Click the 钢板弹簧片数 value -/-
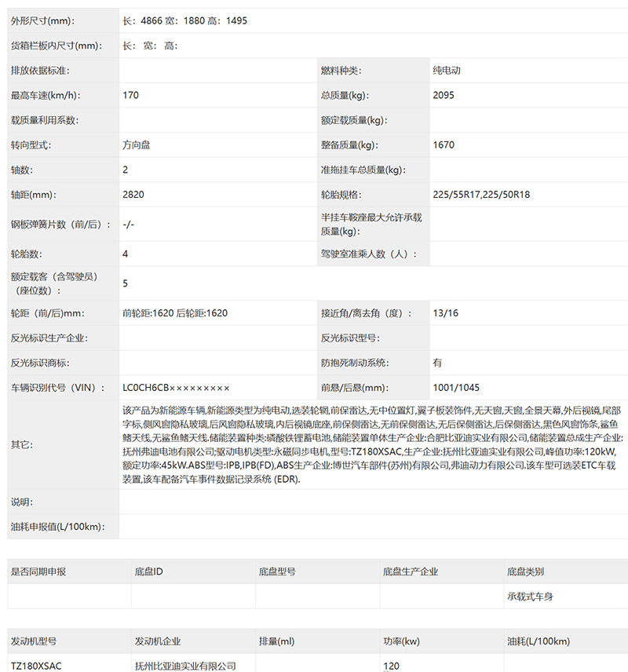 point(129,225)
